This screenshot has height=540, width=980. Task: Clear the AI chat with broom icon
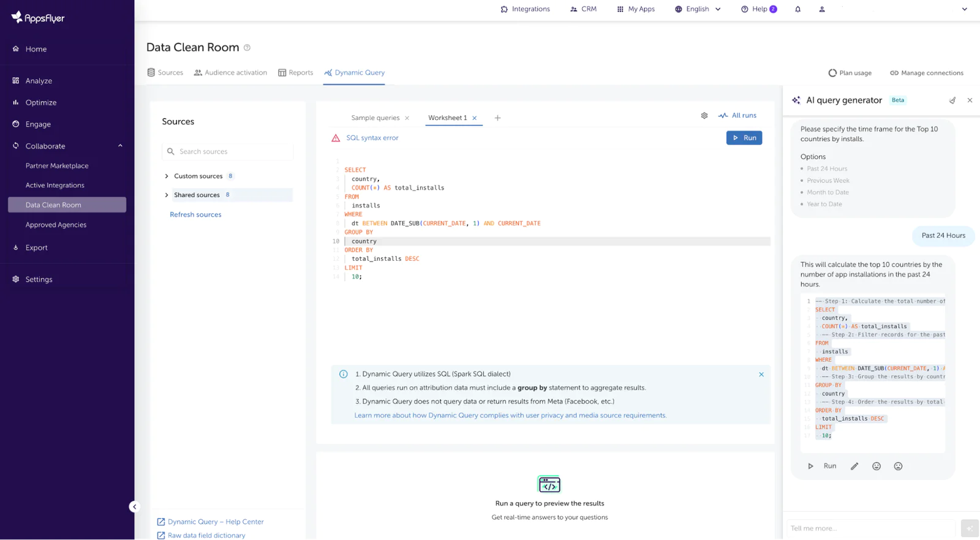pos(952,100)
